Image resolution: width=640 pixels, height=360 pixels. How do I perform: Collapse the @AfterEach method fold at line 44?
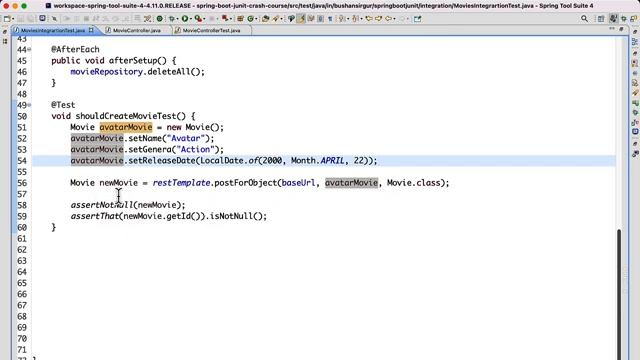(29, 50)
